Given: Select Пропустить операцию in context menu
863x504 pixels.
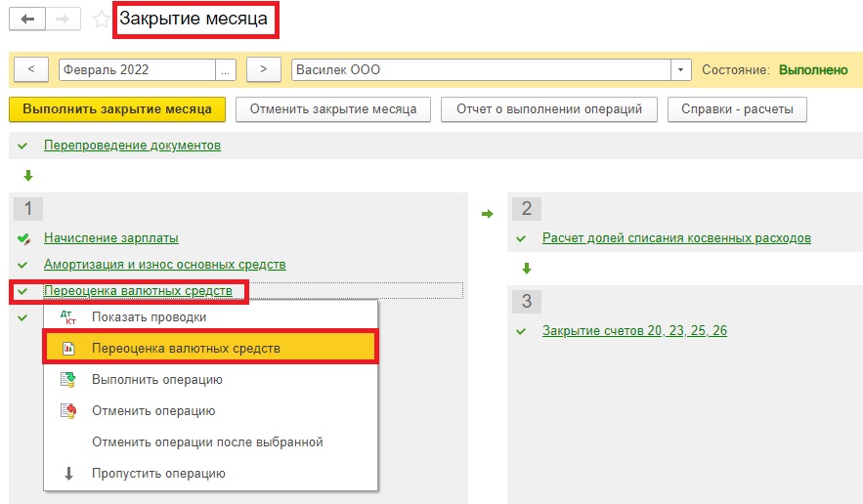Looking at the screenshot, I should click(211, 473).
